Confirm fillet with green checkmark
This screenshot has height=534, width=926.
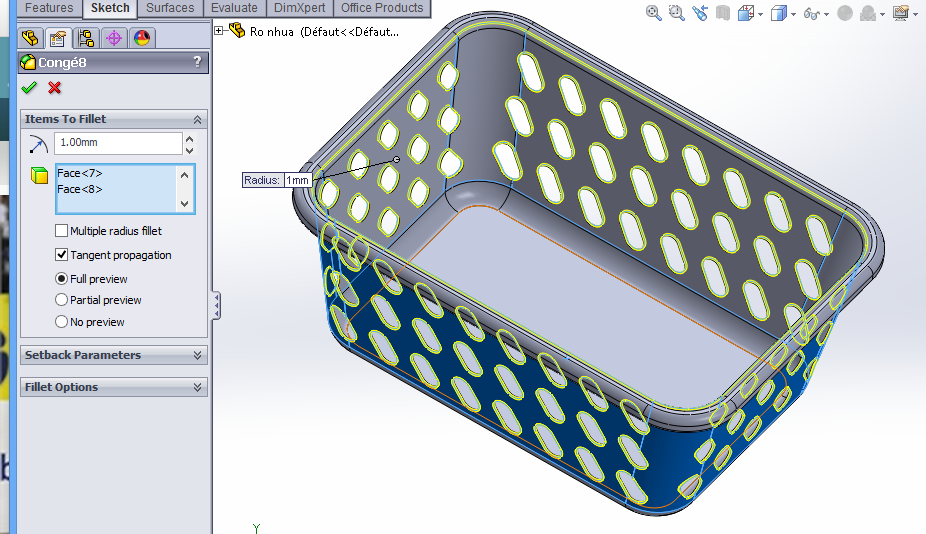(x=28, y=88)
